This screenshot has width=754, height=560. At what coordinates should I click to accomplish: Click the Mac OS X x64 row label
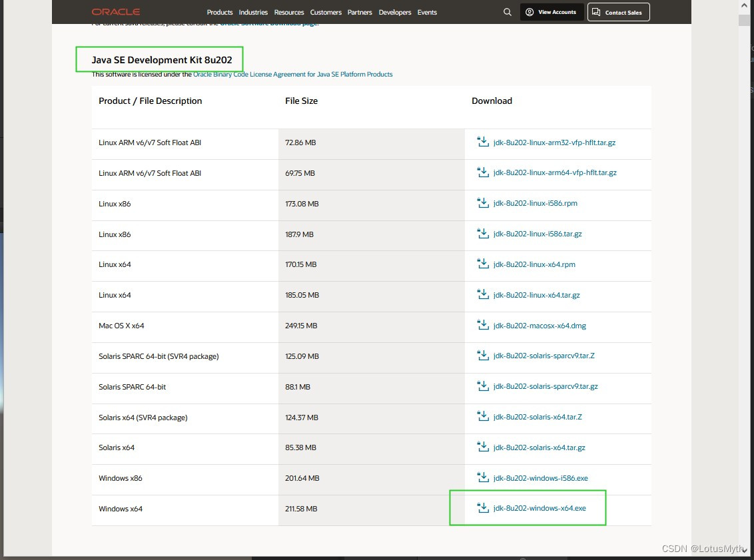(121, 326)
